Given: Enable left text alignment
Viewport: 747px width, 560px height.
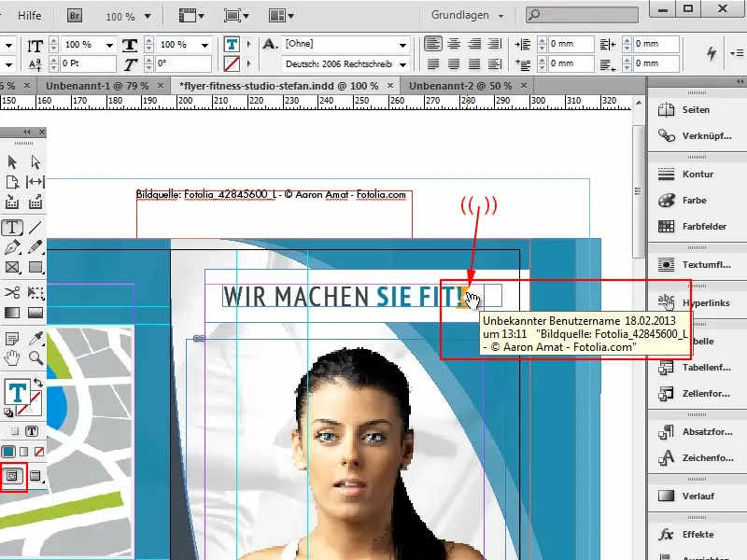Looking at the screenshot, I should 432,44.
